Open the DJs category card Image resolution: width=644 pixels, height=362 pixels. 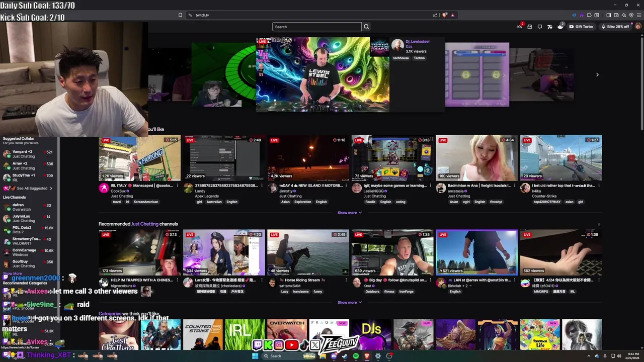pos(371,334)
